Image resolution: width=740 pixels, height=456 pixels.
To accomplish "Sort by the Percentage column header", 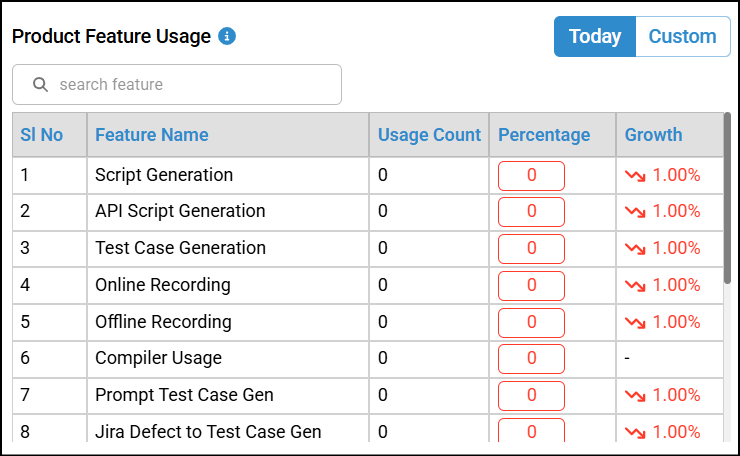I will tap(544, 135).
